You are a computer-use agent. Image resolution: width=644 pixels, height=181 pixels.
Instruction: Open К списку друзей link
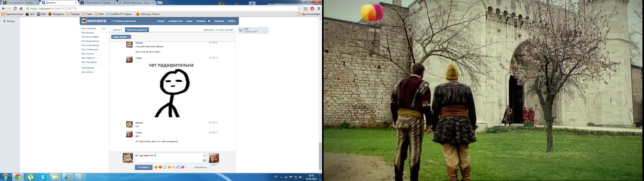click(x=225, y=30)
